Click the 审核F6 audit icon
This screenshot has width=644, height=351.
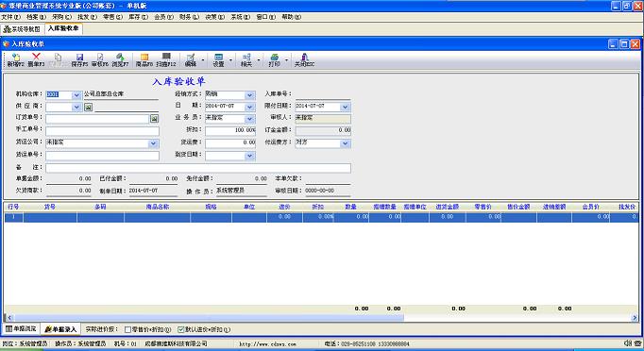pyautogui.click(x=100, y=57)
